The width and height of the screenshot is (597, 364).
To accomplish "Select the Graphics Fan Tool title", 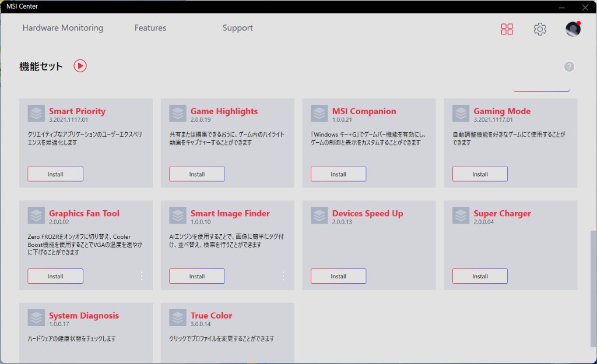I will pyautogui.click(x=84, y=213).
